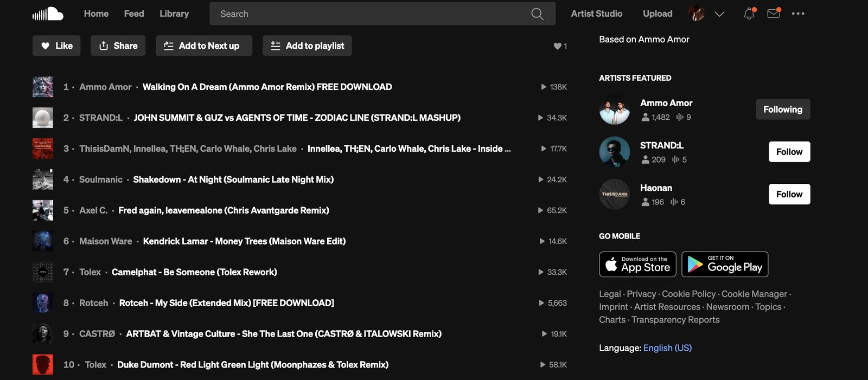868x380 pixels.
Task: View Ammo Amor 1,482 followers
Action: [655, 117]
